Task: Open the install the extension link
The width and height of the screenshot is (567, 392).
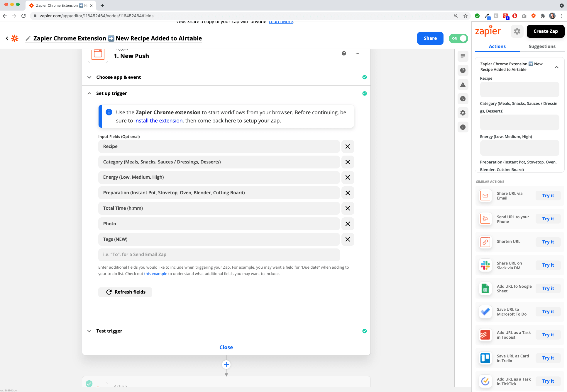Action: point(158,121)
